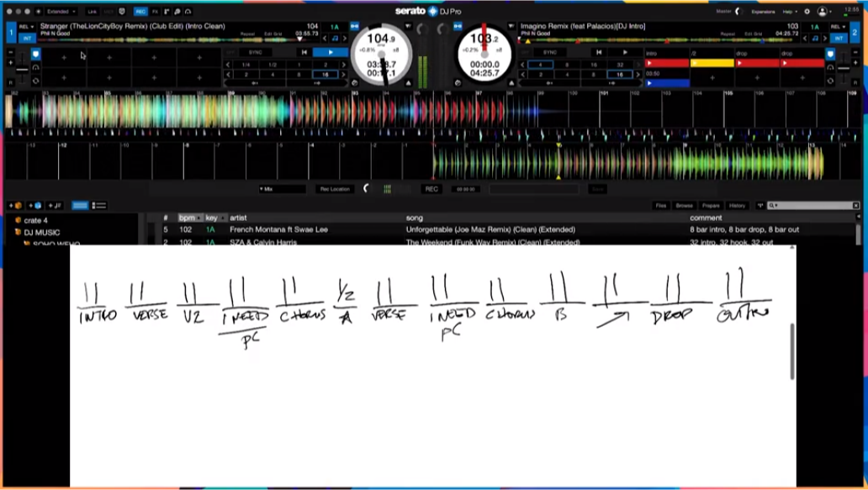Viewport: 868px width, 490px height.
Task: Open the Help menu
Action: (x=790, y=11)
